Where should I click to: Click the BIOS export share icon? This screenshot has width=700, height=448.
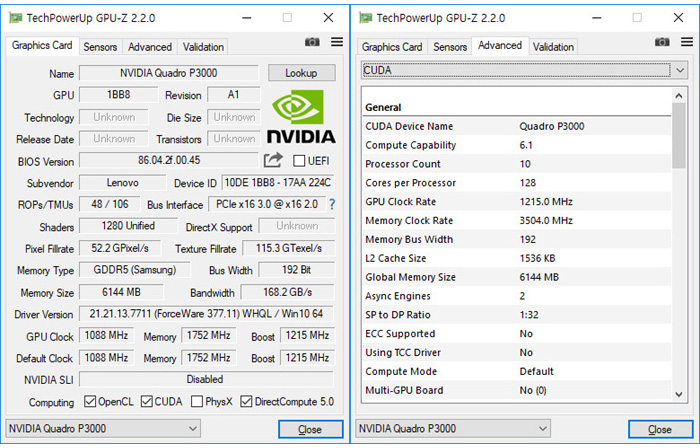tap(273, 160)
